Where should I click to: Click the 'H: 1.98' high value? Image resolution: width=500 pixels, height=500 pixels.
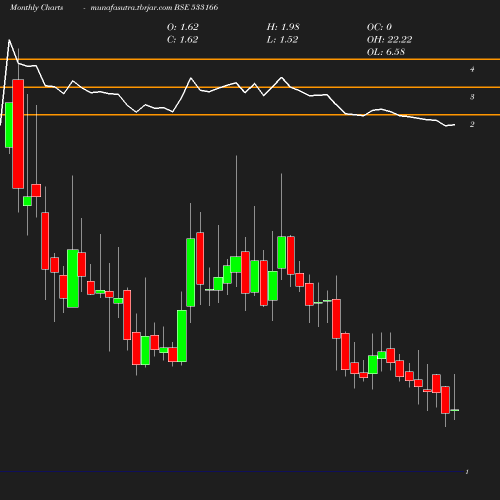[283, 27]
